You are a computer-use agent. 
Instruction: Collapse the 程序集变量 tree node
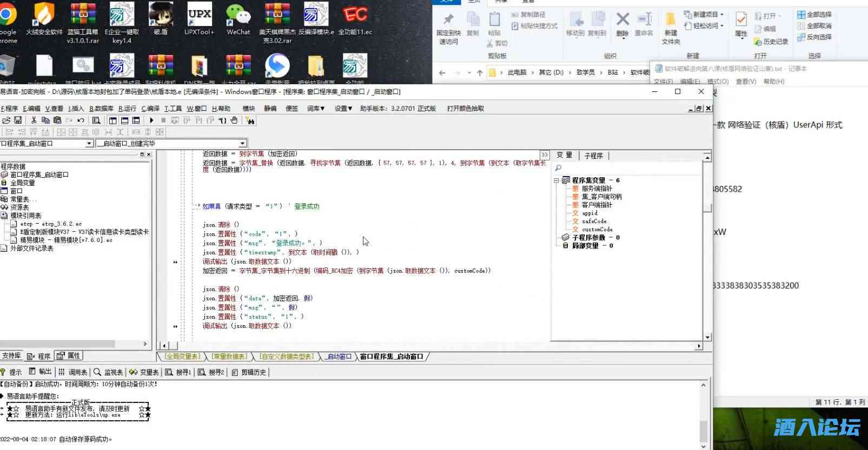556,180
